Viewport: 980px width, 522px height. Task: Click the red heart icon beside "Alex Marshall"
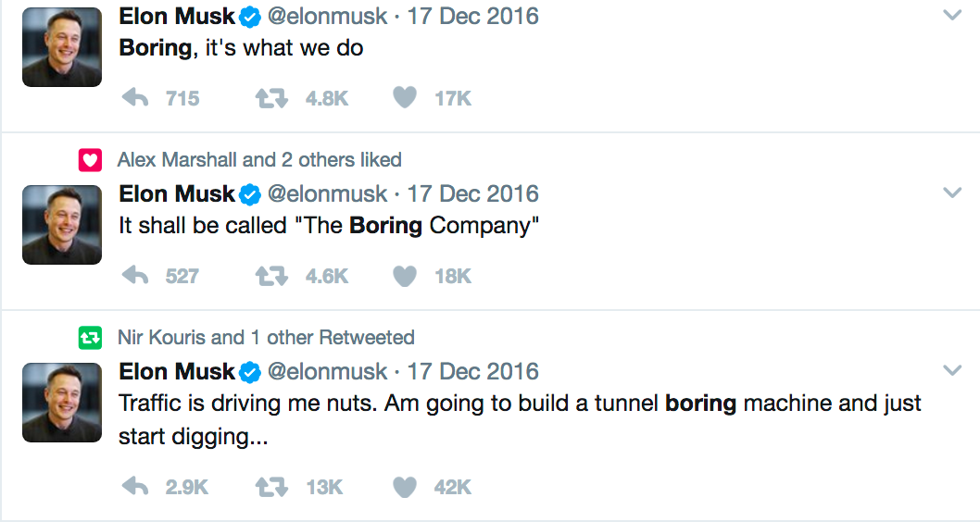click(89, 160)
